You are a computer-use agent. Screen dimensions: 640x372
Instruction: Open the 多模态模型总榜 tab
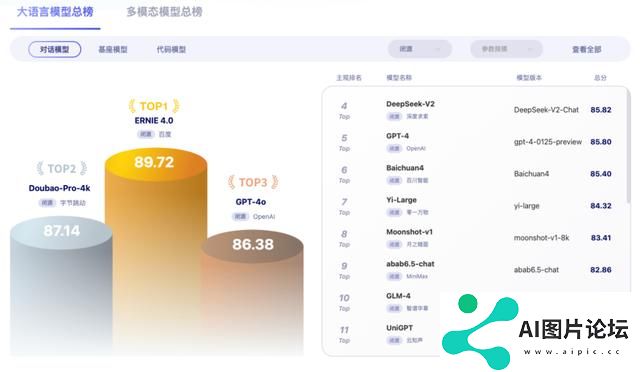164,12
